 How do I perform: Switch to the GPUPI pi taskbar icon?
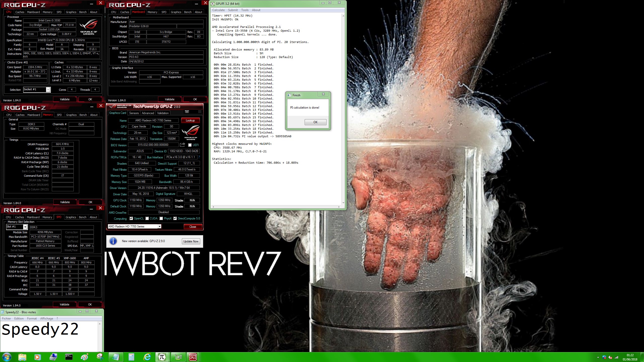pos(162,357)
